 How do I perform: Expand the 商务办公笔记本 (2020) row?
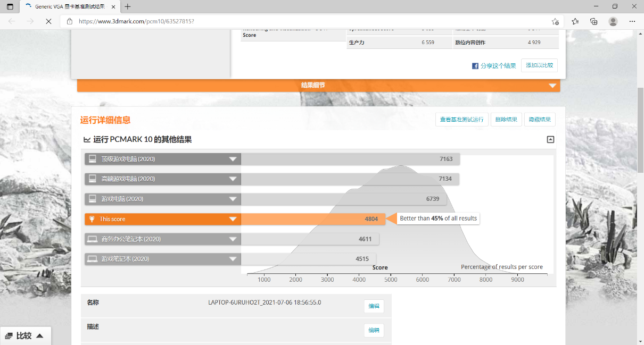click(233, 239)
